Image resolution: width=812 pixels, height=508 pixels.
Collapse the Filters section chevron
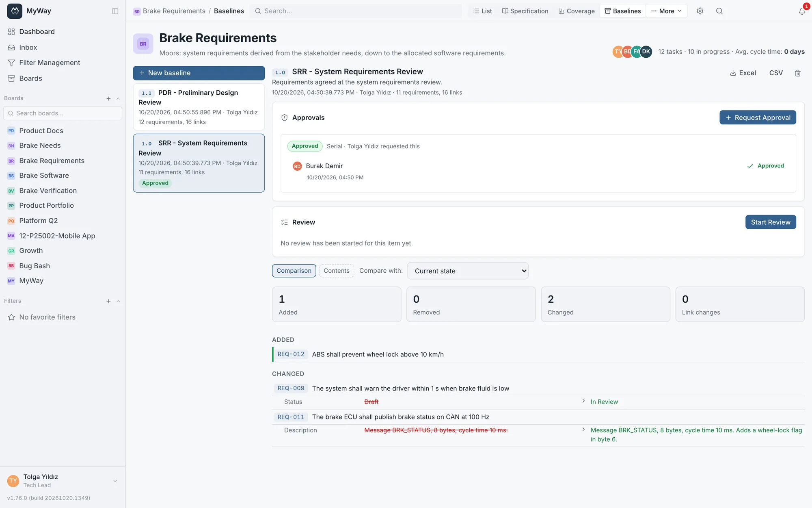118,301
